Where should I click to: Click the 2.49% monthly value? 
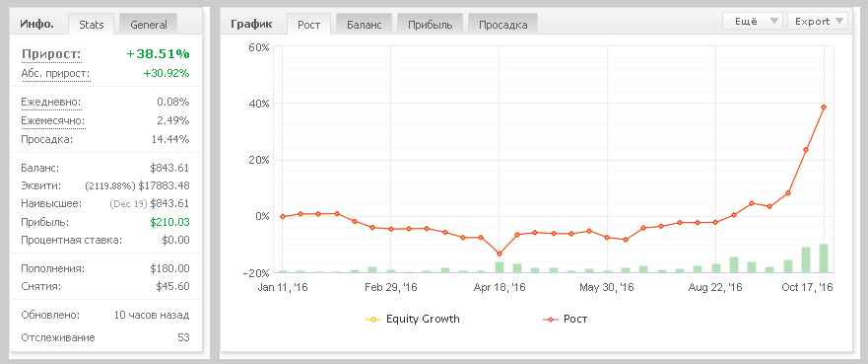coord(173,120)
